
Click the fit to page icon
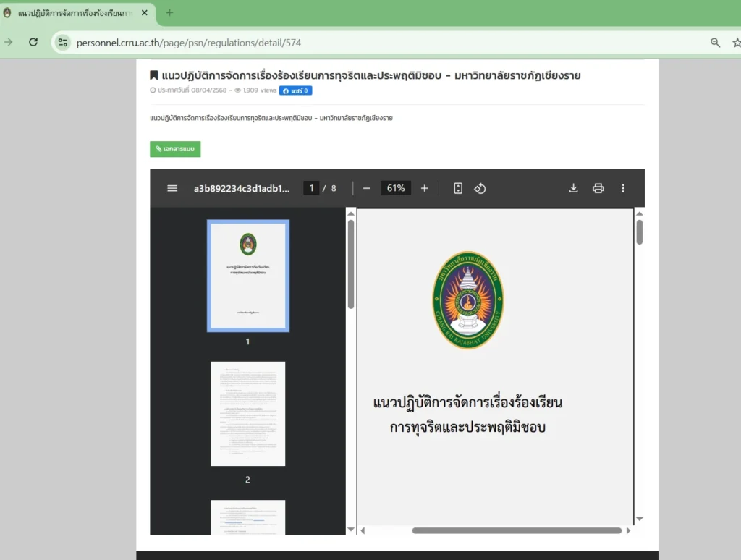pos(458,189)
